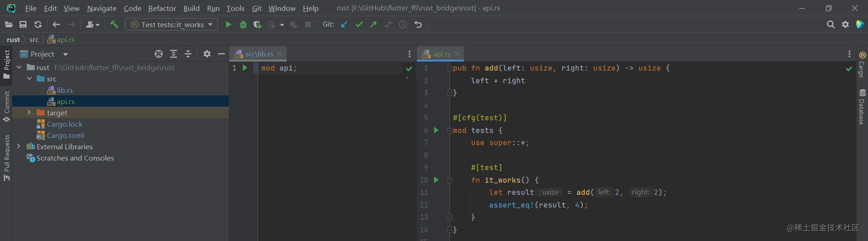Collapse all in Project panel
This screenshot has width=868, height=241.
coord(188,54)
